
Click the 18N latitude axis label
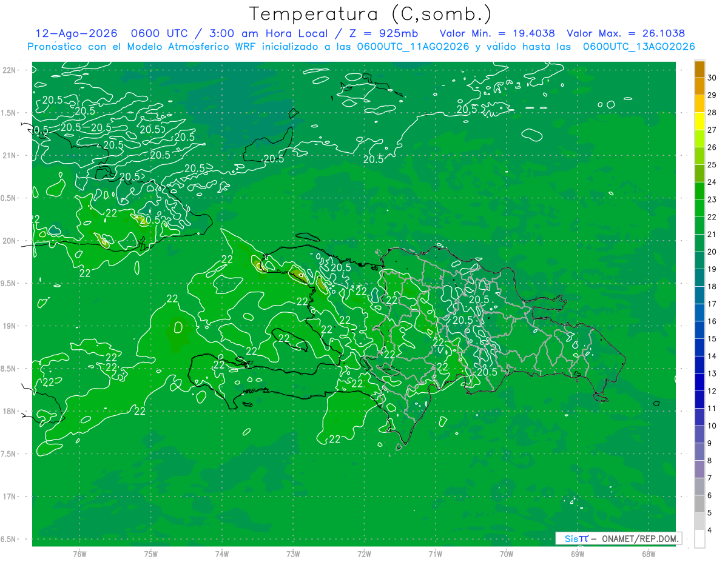tap(8, 411)
